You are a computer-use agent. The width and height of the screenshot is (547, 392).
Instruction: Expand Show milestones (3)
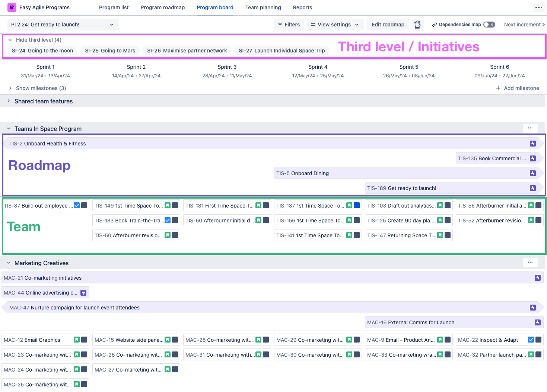click(x=37, y=88)
